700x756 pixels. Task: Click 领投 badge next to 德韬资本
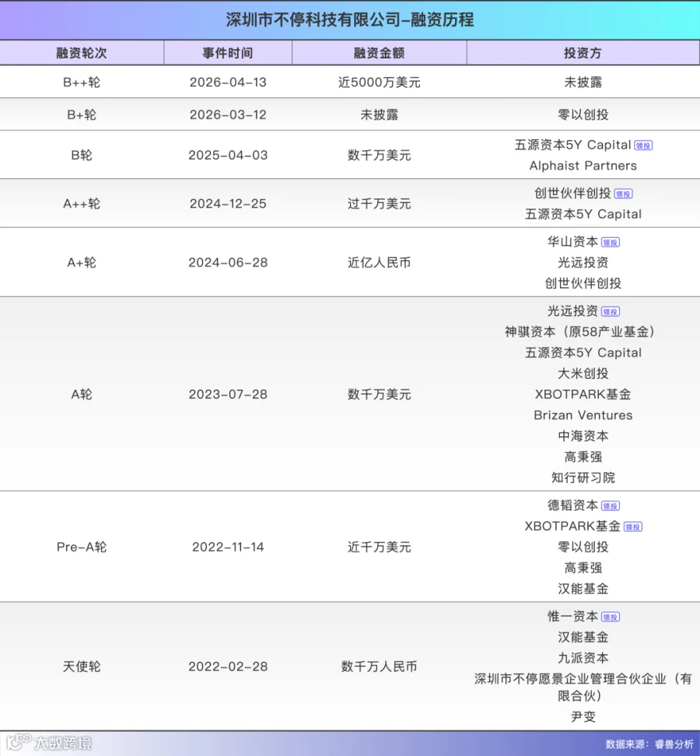coord(611,506)
